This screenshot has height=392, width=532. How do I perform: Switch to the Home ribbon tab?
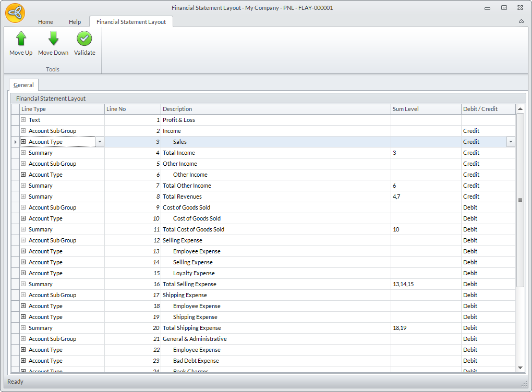[x=45, y=22]
